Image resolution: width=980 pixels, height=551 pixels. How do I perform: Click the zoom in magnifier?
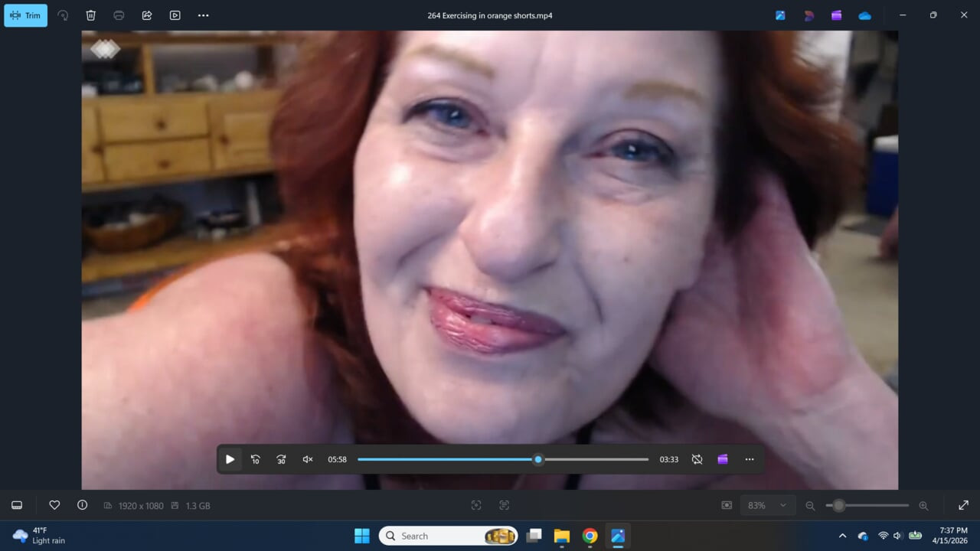[x=923, y=505]
